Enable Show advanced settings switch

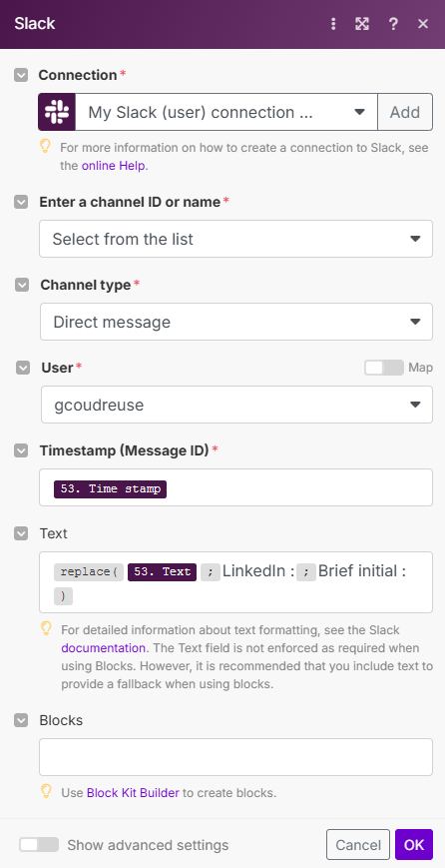point(39,845)
